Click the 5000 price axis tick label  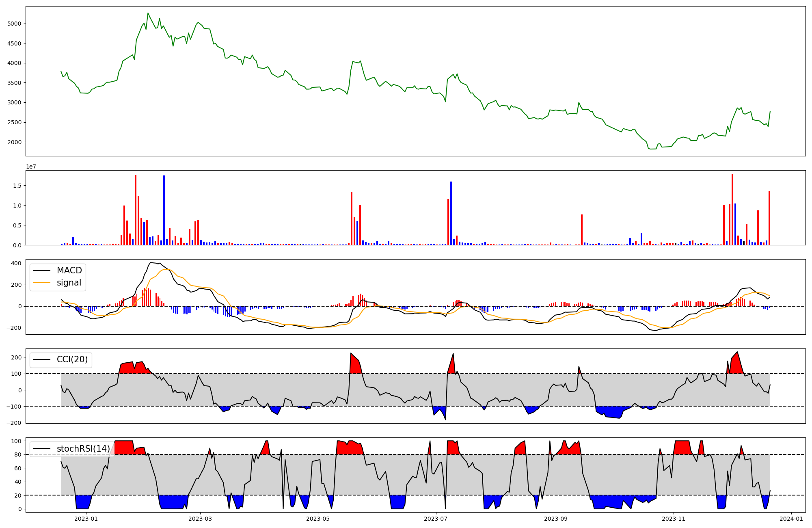[x=15, y=24]
